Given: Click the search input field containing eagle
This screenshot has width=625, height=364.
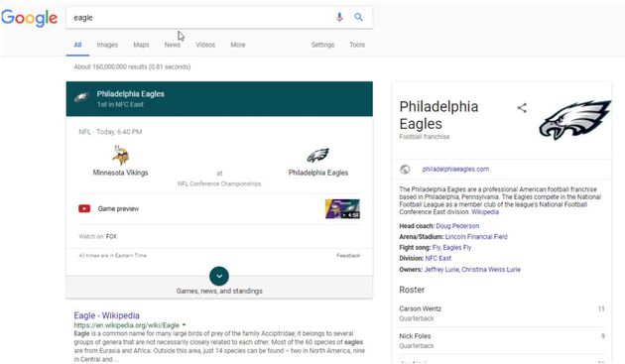Looking at the screenshot, I should 199,18.
